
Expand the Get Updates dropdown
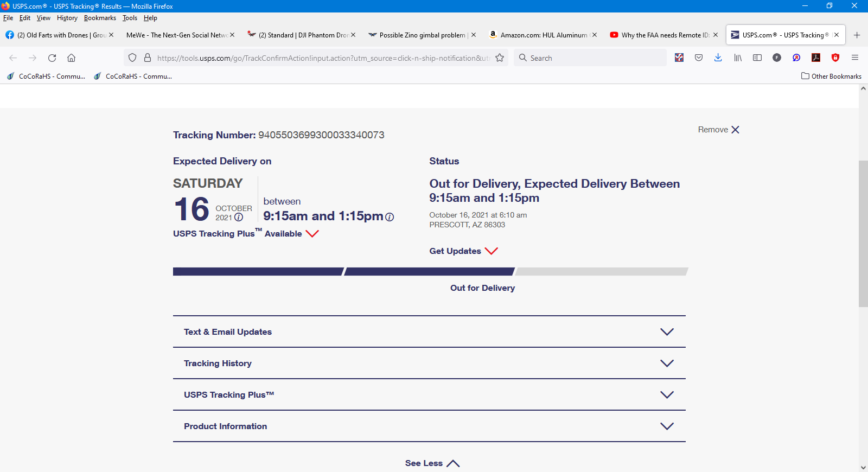point(464,251)
